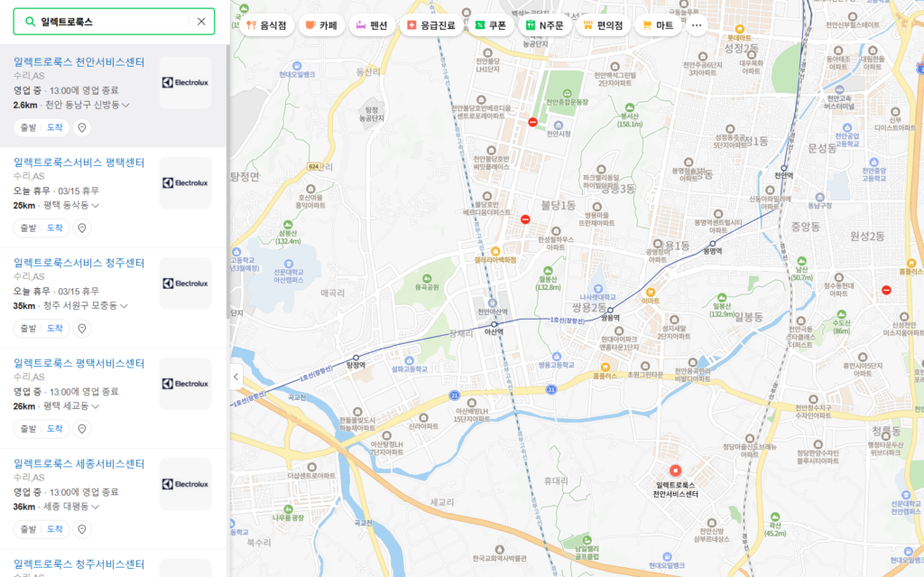
Task: Click the 천안역 station marker on map
Action: pos(784,168)
